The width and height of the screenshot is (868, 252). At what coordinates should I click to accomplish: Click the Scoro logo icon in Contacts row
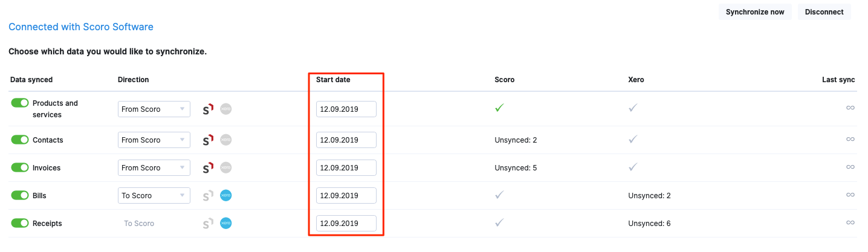click(x=208, y=140)
